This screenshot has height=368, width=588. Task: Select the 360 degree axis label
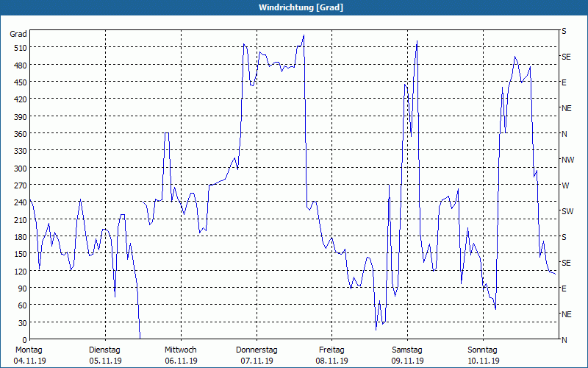[21, 134]
